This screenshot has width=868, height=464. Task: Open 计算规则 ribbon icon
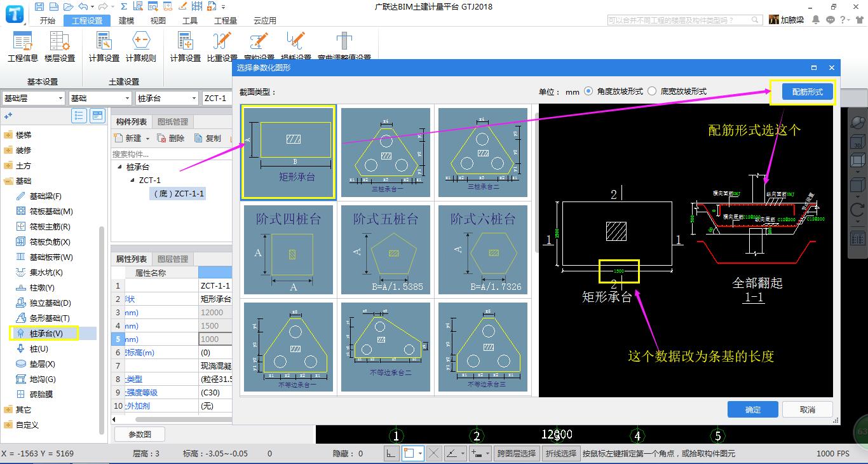140,46
